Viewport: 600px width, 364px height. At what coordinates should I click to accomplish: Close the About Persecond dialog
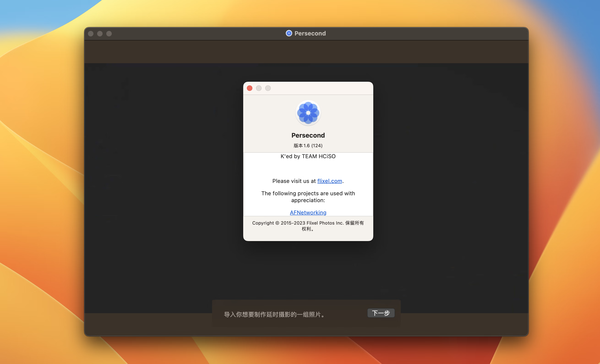250,88
